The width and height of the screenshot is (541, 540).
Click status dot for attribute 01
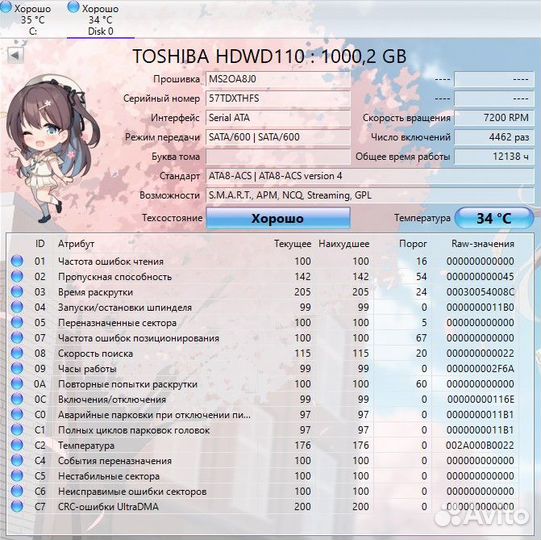(17, 261)
